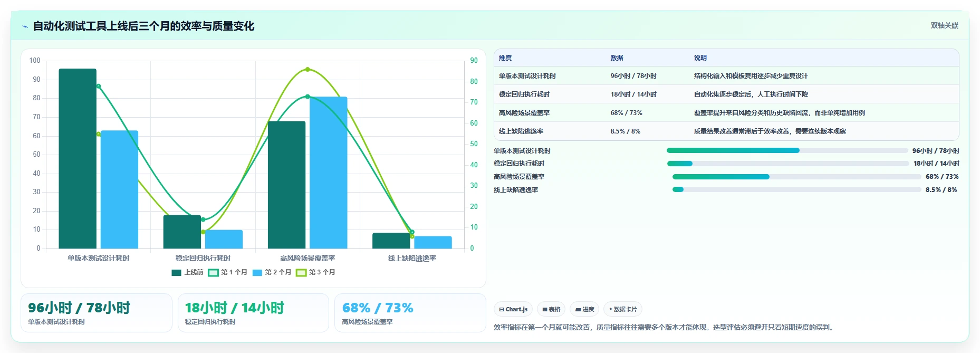Click the 线上缺陷逃逸率 table row label
Viewport: 980px width, 353px height.
521,131
